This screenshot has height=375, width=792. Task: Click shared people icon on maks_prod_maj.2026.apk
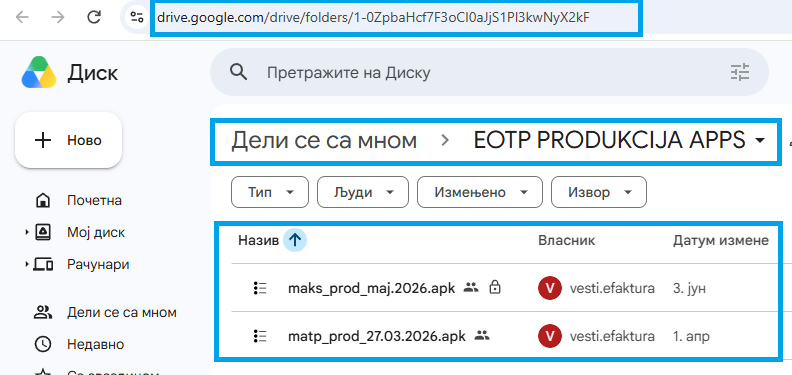471,288
